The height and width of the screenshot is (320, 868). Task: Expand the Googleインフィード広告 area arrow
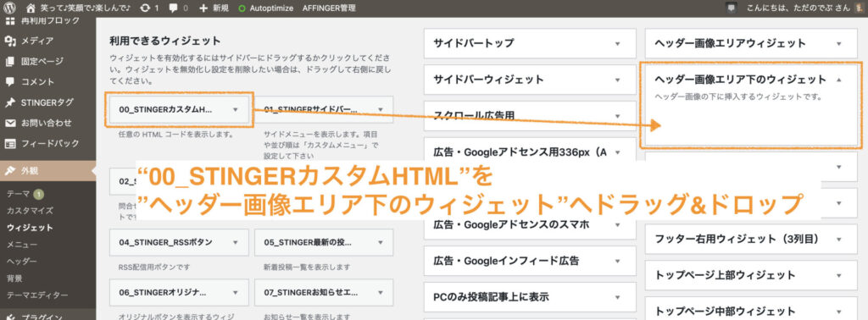[x=617, y=261]
